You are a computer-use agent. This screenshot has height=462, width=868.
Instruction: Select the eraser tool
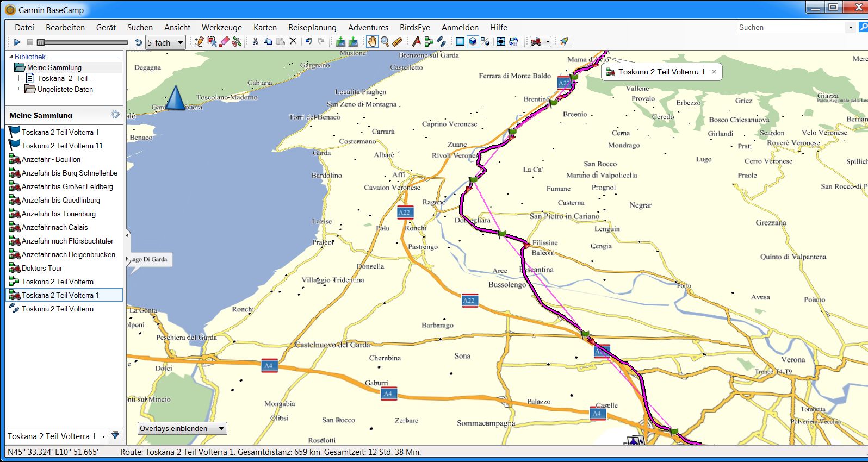[x=224, y=41]
